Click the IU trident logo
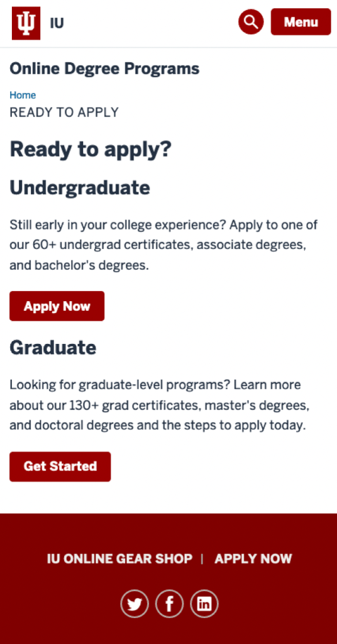Viewport: 337px width, 644px height. coord(26,23)
